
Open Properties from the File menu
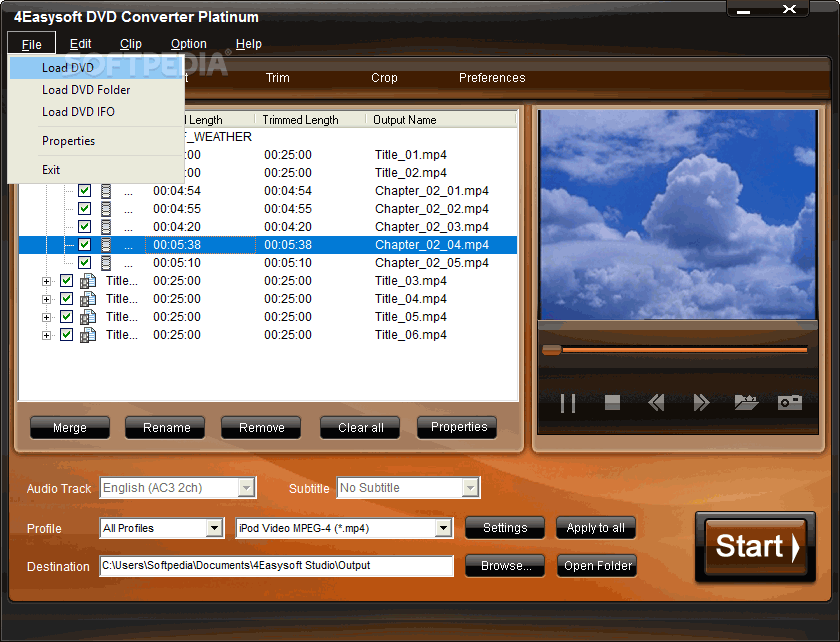pyautogui.click(x=97, y=141)
